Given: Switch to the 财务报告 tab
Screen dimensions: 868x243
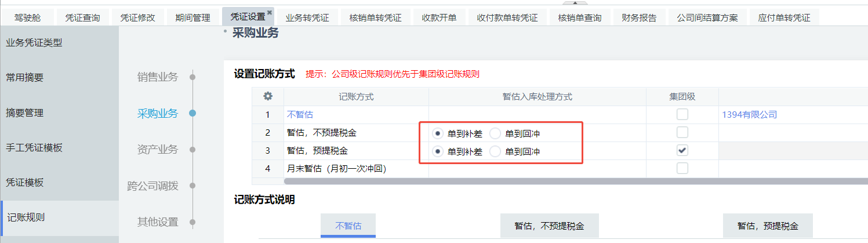Looking at the screenshot, I should pyautogui.click(x=638, y=17).
